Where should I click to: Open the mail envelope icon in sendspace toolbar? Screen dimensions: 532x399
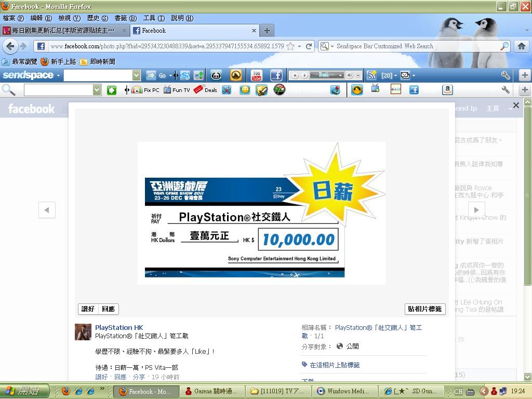tap(405, 75)
